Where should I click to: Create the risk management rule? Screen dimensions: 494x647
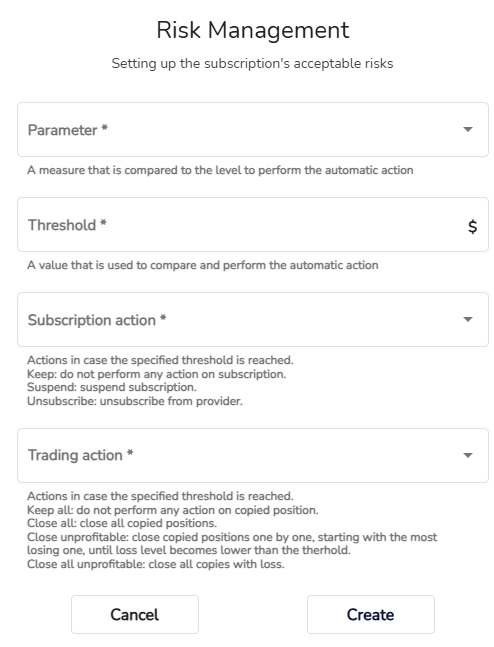pos(371,614)
